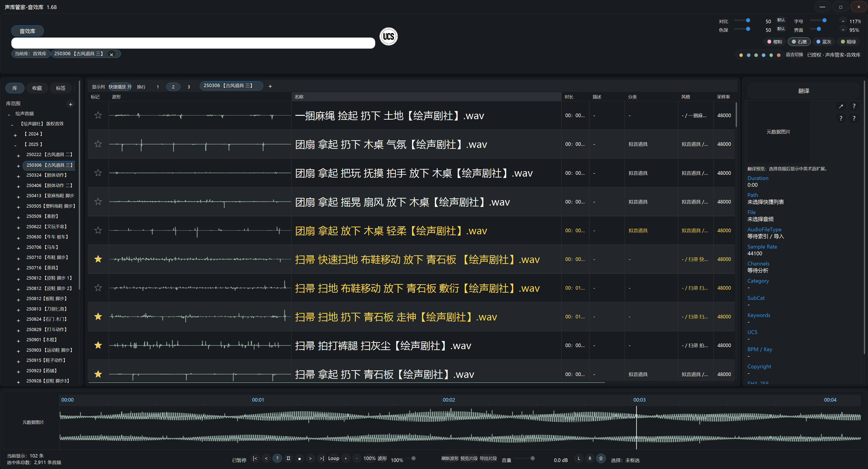
Task: Jump to start with the |< button
Action: click(255, 459)
